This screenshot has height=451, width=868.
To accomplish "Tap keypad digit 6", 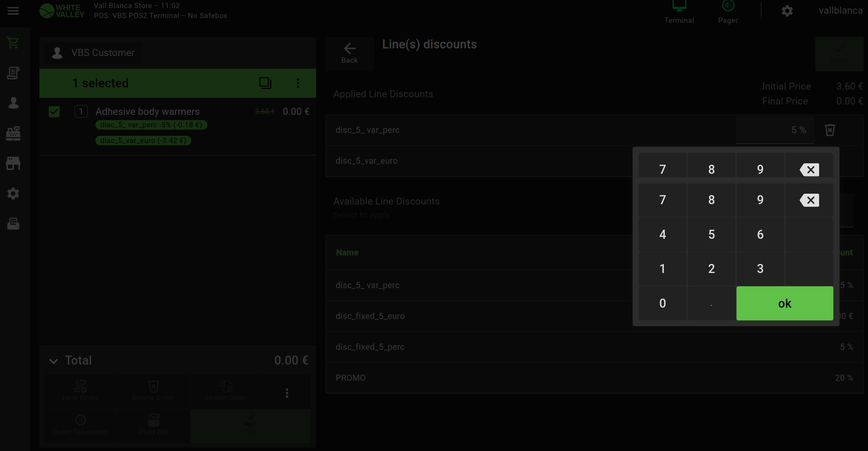I will click(760, 235).
